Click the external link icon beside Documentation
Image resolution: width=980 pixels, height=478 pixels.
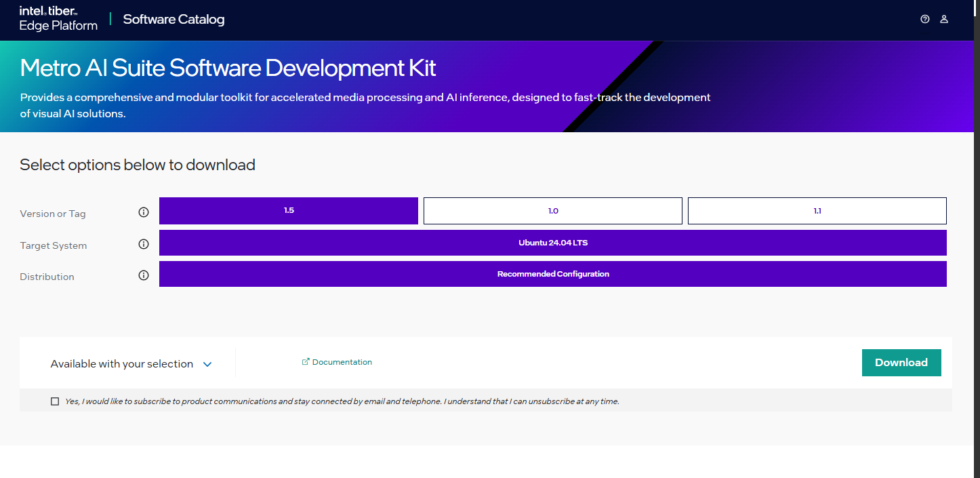point(306,362)
